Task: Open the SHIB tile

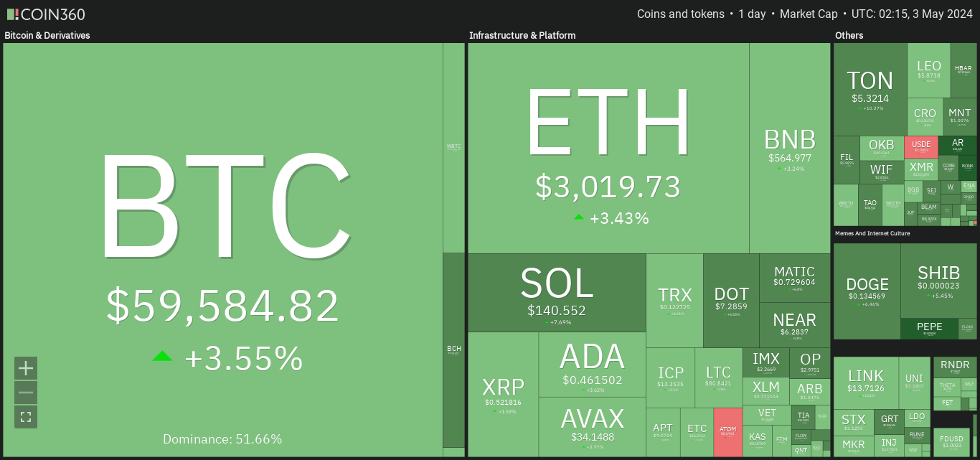Action: pyautogui.click(x=938, y=281)
